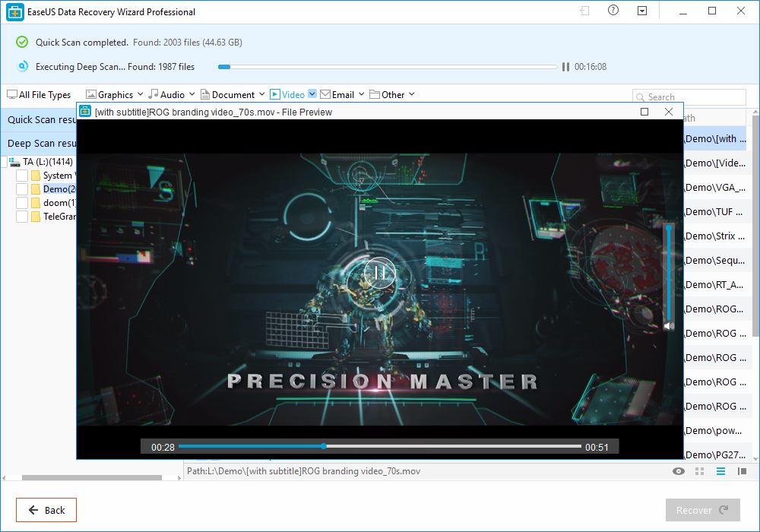Switch to the details pane view icon
This screenshot has height=532, width=760.
pos(742,471)
